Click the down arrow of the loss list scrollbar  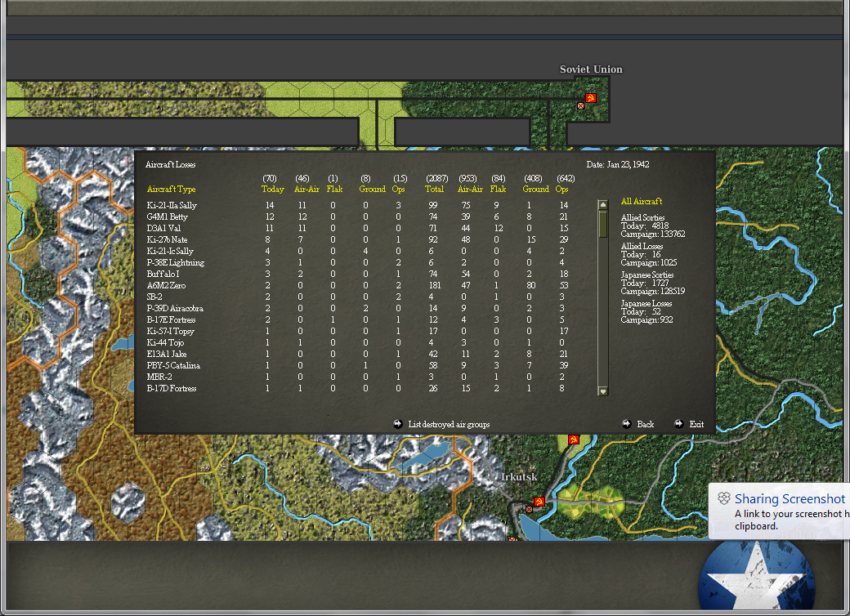(602, 391)
